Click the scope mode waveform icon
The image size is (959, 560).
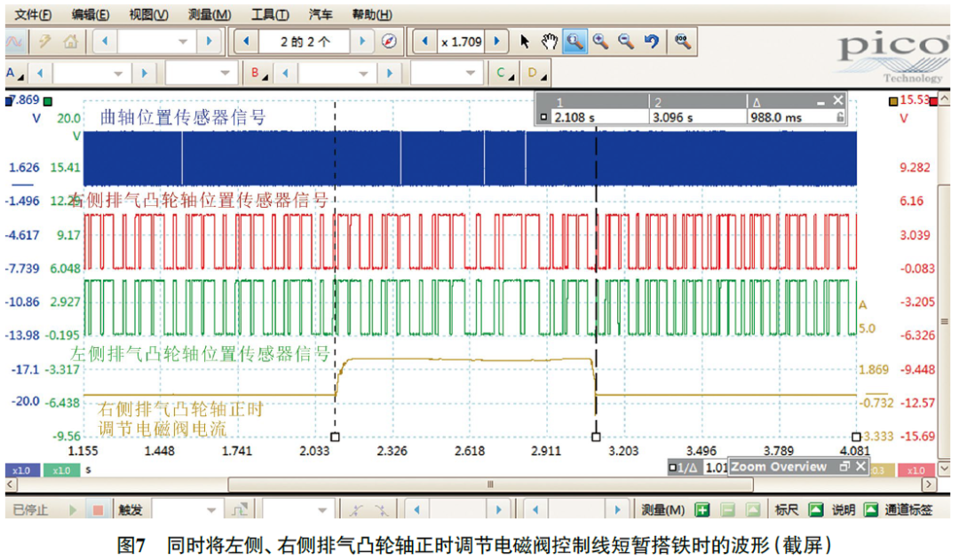(x=14, y=42)
